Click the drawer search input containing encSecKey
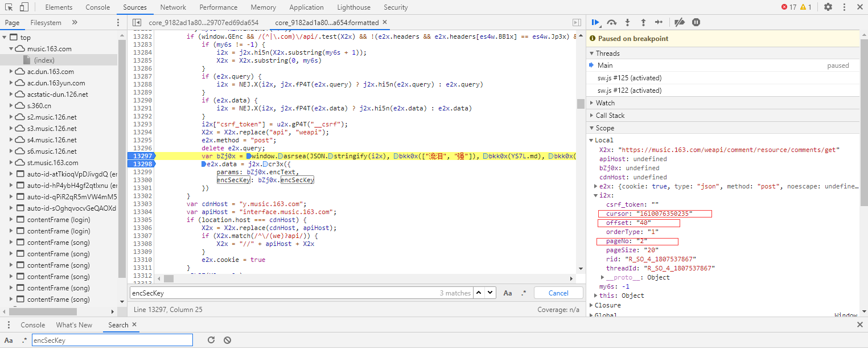868x353 pixels. pos(112,340)
